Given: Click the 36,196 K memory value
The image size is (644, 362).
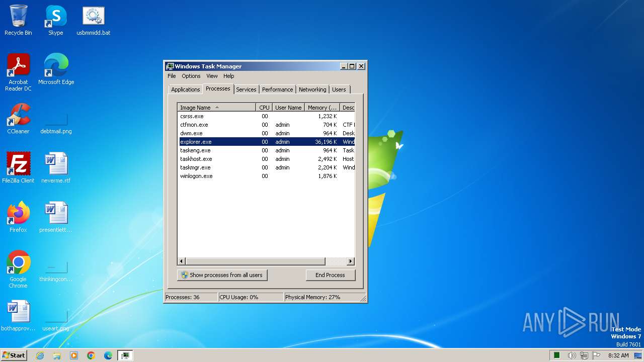Looking at the screenshot, I should [326, 142].
